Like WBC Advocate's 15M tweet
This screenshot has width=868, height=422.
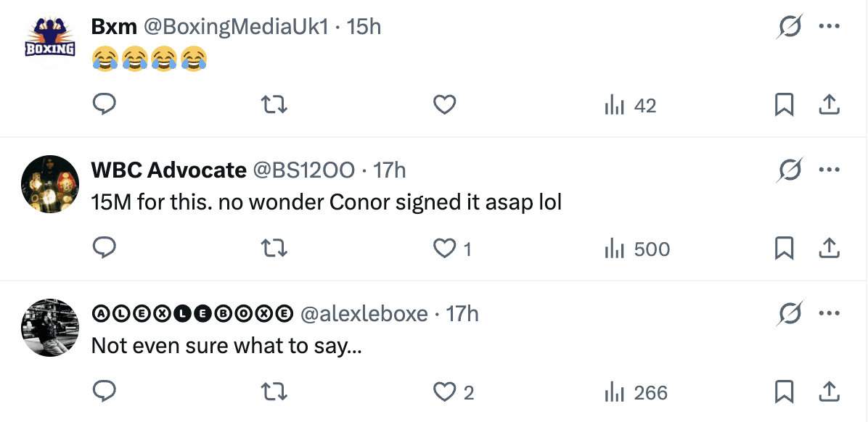point(444,249)
